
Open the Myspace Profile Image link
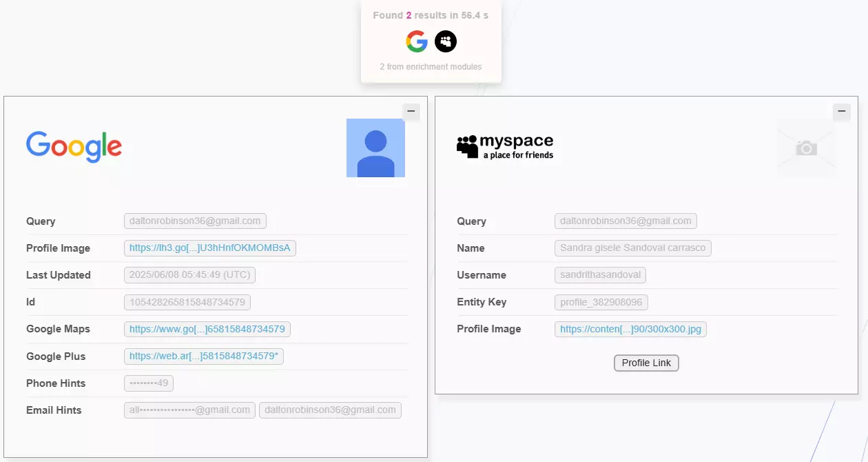pos(630,329)
